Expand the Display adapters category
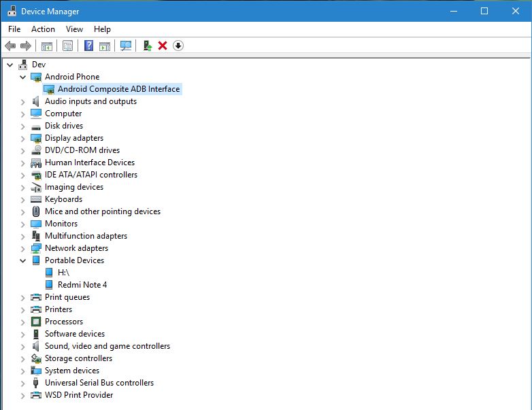532x410 pixels. point(23,138)
